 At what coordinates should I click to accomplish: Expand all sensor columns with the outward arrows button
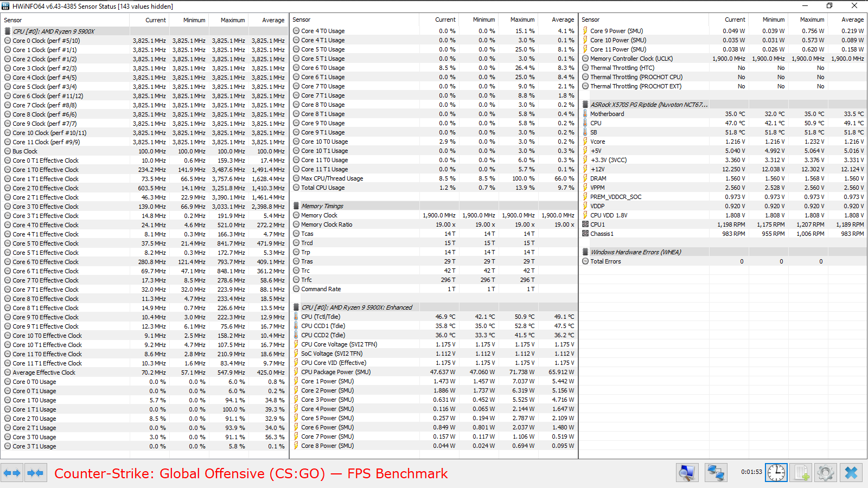pos(12,473)
